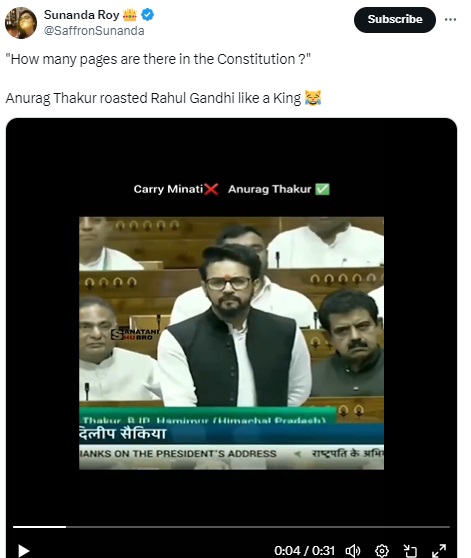The width and height of the screenshot is (471, 558).
Task: Click the 0:04 / 0:31 time display
Action: 304,551
